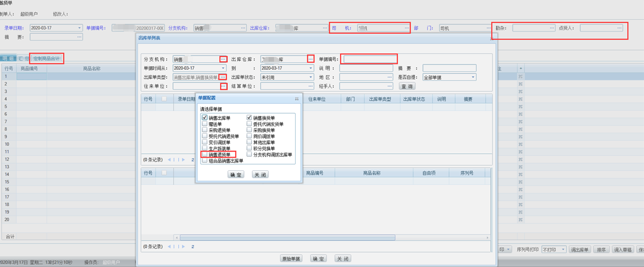This screenshot has width=644, height=267.
Task: Switch to 明细 tab
Action: [x=8, y=59]
